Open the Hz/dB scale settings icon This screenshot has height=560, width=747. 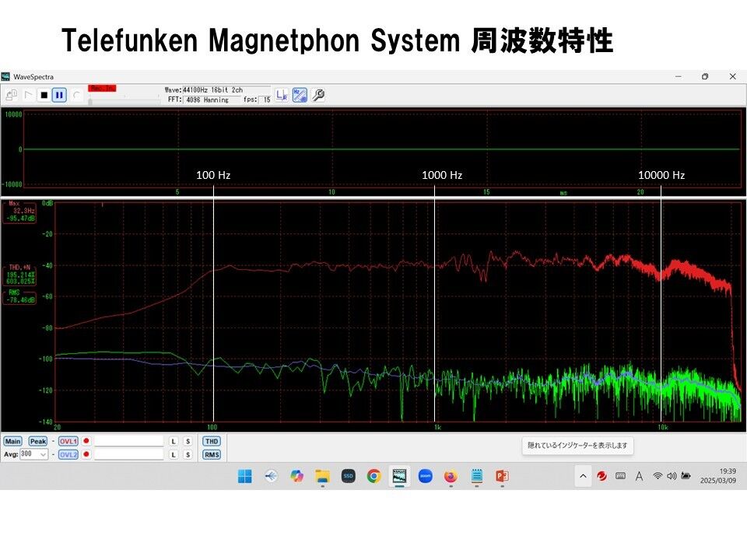pos(299,94)
